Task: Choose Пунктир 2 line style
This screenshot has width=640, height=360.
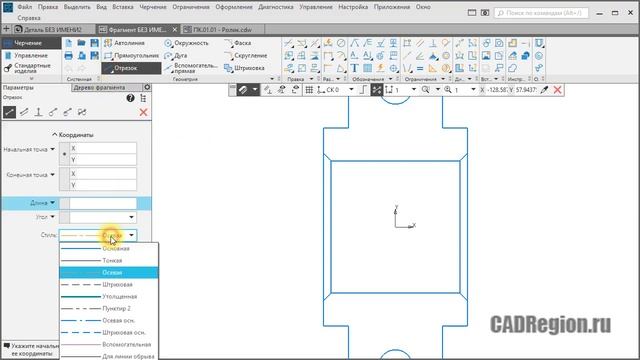Action: 109,309
